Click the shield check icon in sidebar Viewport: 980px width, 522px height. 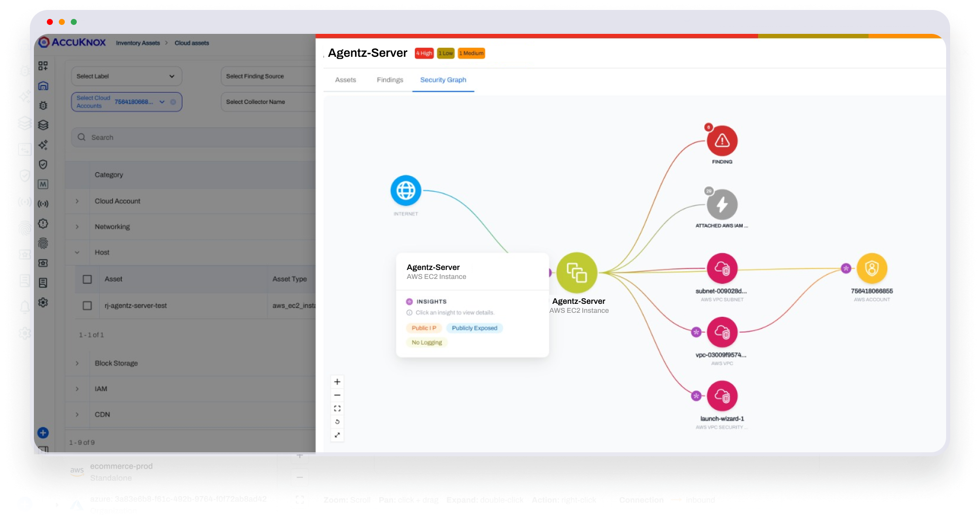point(43,164)
